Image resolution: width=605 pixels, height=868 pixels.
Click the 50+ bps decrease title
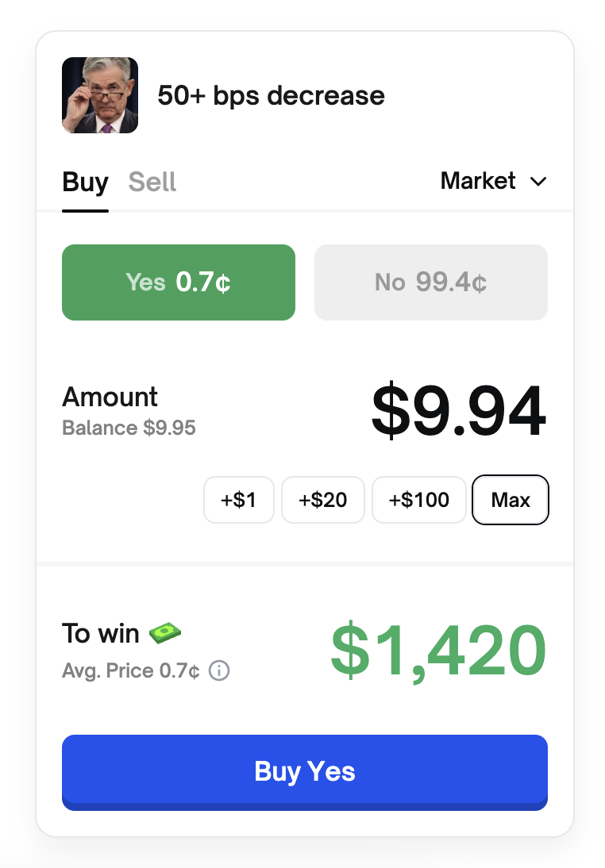pyautogui.click(x=271, y=96)
